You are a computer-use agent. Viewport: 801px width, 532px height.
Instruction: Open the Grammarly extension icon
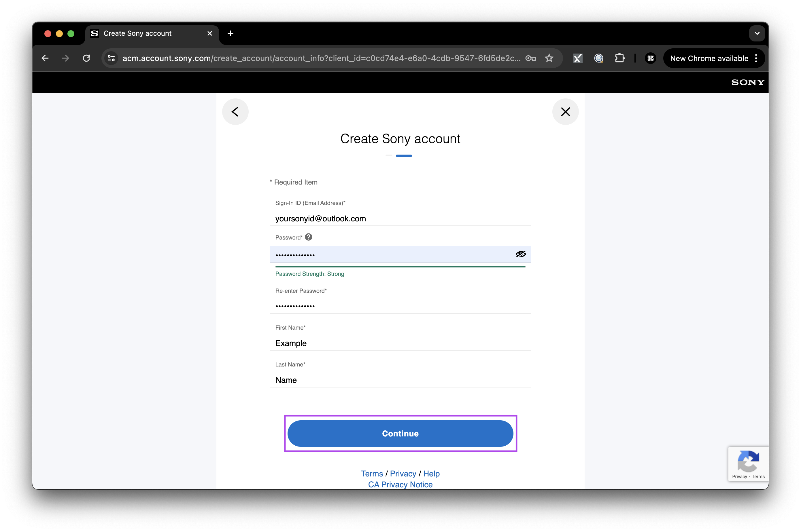(x=599, y=58)
